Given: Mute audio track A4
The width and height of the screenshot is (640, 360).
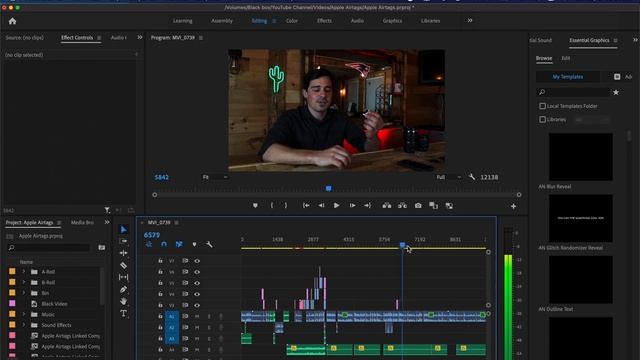Looking at the screenshot, I should [197, 350].
